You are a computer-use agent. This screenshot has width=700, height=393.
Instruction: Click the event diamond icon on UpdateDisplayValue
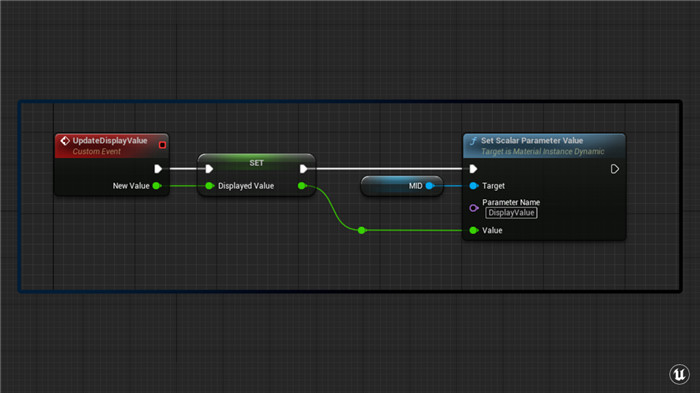click(x=65, y=141)
